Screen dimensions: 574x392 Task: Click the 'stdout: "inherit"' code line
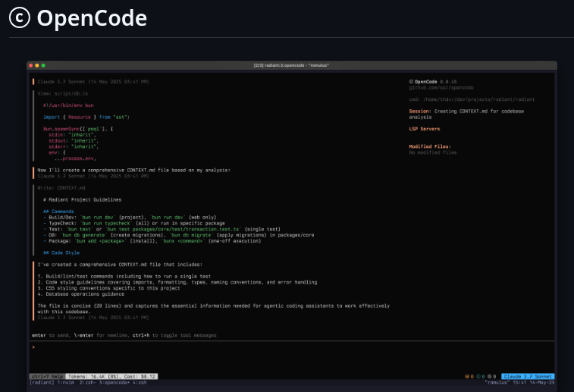click(74, 140)
